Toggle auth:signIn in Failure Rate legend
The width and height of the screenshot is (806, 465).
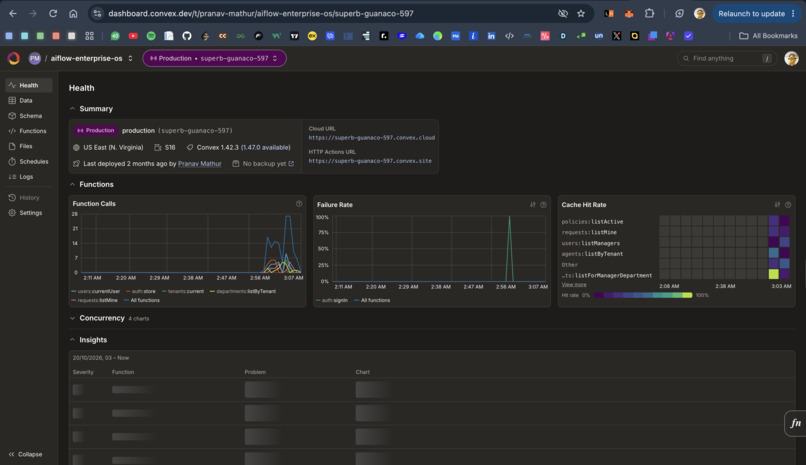(x=332, y=301)
